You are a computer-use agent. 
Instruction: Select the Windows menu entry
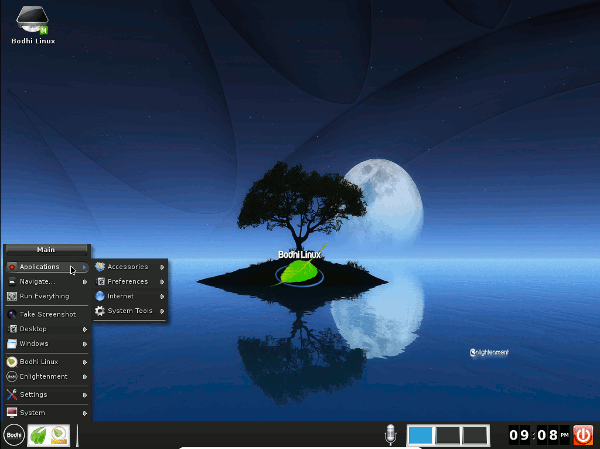coord(34,344)
